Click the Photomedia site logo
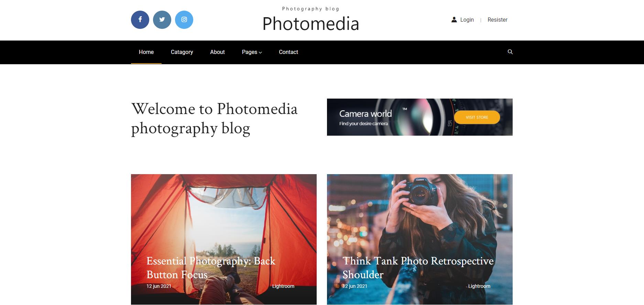This screenshot has width=644, height=305. tap(311, 24)
